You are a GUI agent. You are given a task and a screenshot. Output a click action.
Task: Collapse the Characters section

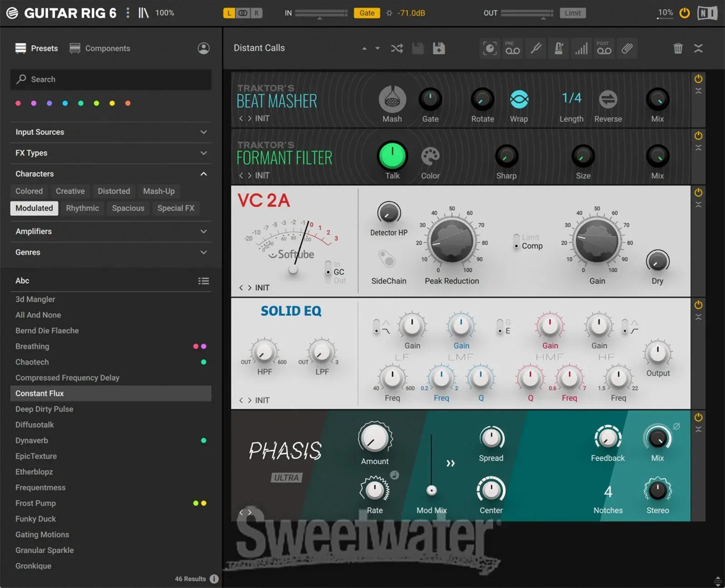point(111,174)
